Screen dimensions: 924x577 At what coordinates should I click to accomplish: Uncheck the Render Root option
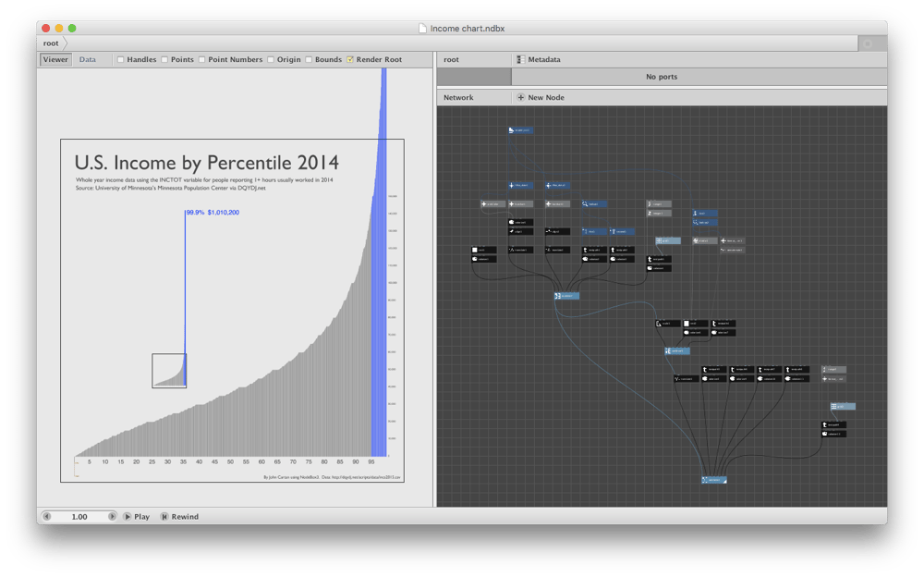click(350, 59)
